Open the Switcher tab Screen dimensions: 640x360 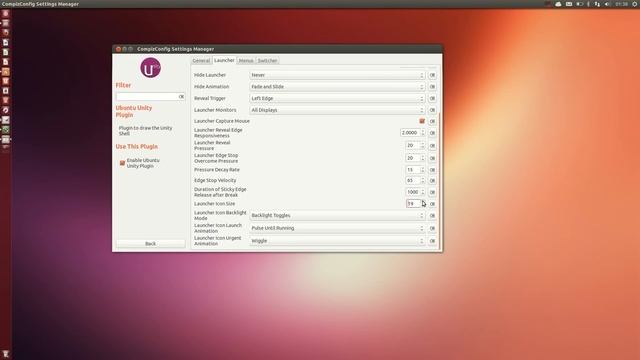[x=267, y=60]
